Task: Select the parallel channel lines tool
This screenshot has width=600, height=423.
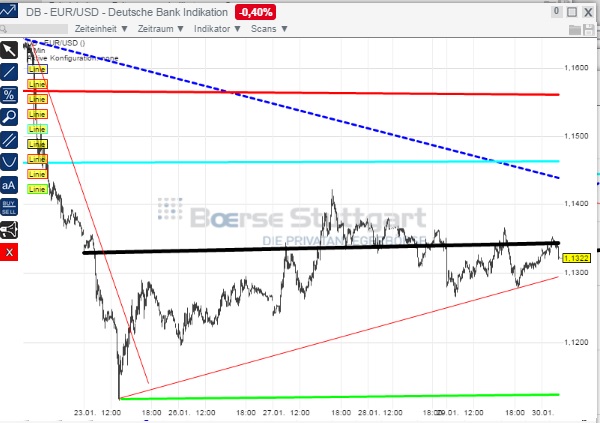Action: coord(9,140)
